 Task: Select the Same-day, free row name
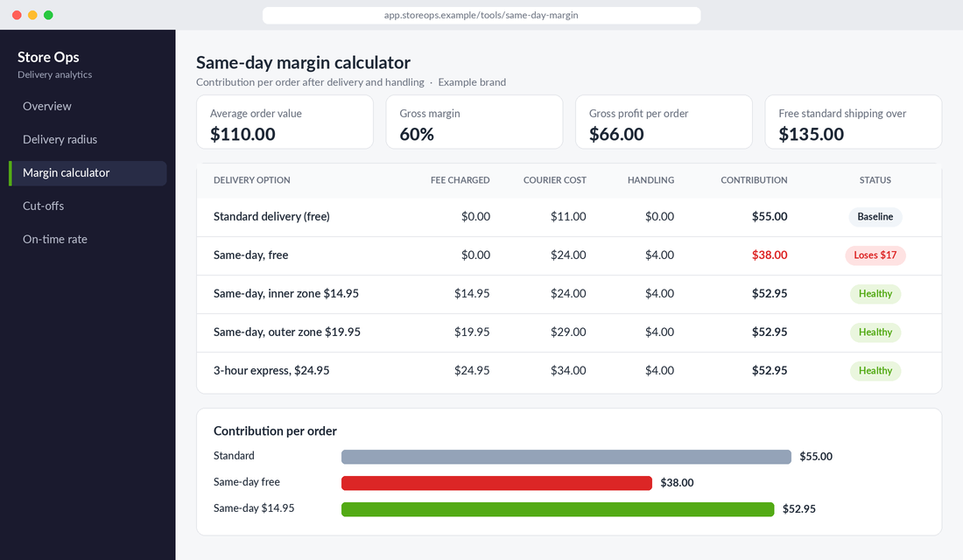[x=250, y=255]
